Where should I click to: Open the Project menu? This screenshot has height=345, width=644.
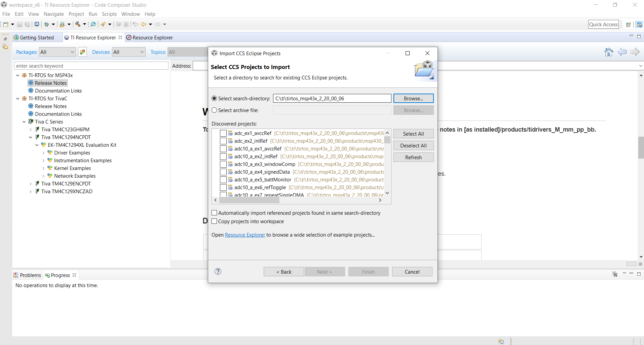coord(76,14)
